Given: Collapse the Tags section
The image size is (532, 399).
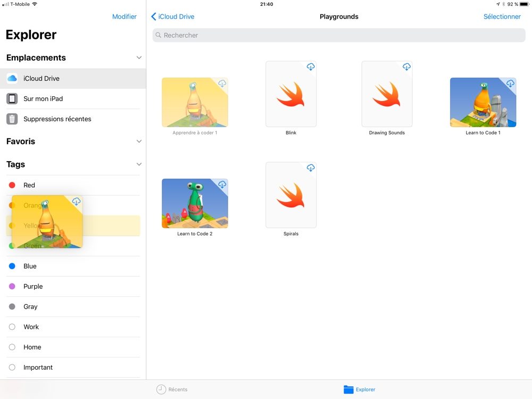Looking at the screenshot, I should coord(139,164).
